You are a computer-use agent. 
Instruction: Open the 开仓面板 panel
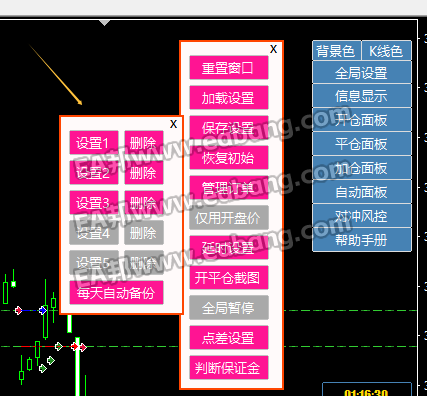pyautogui.click(x=362, y=120)
